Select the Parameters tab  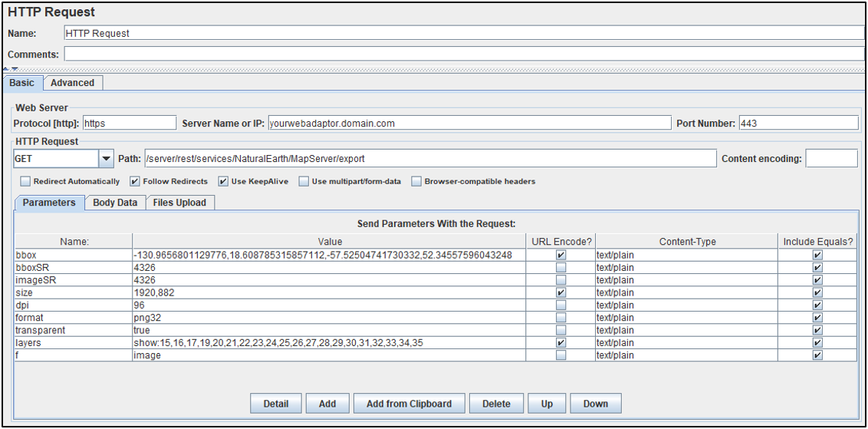[x=49, y=203]
